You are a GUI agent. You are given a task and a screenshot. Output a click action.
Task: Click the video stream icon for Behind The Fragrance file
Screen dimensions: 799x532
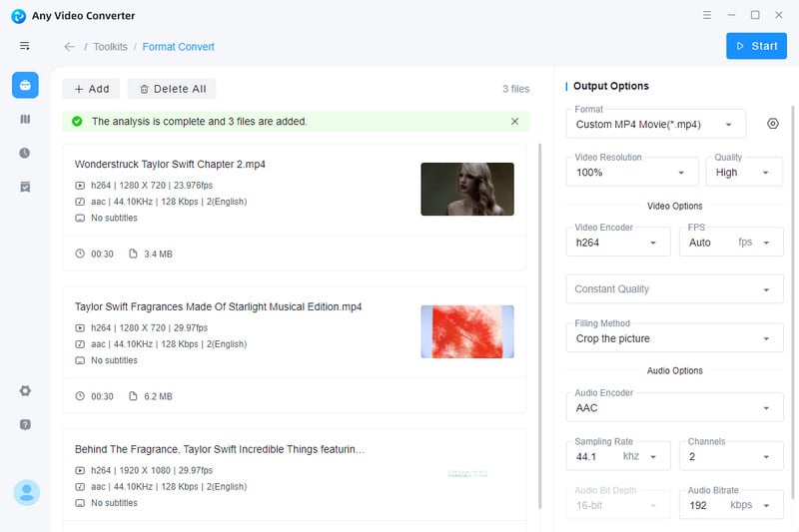pyautogui.click(x=80, y=470)
